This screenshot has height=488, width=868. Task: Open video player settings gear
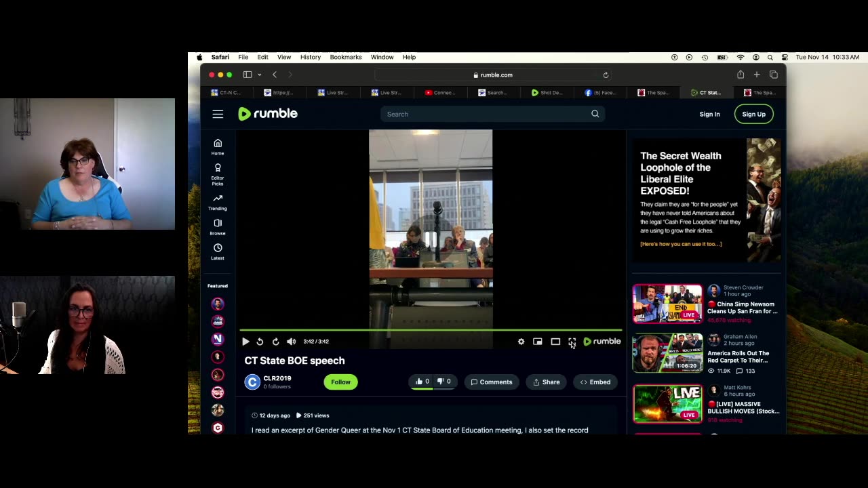(x=521, y=342)
